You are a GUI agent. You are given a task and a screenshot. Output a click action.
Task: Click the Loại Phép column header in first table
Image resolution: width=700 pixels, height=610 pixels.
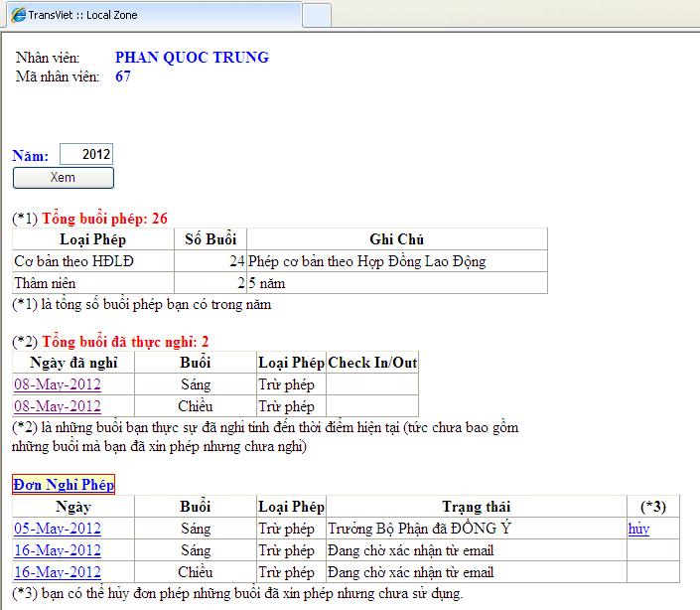pyautogui.click(x=93, y=239)
